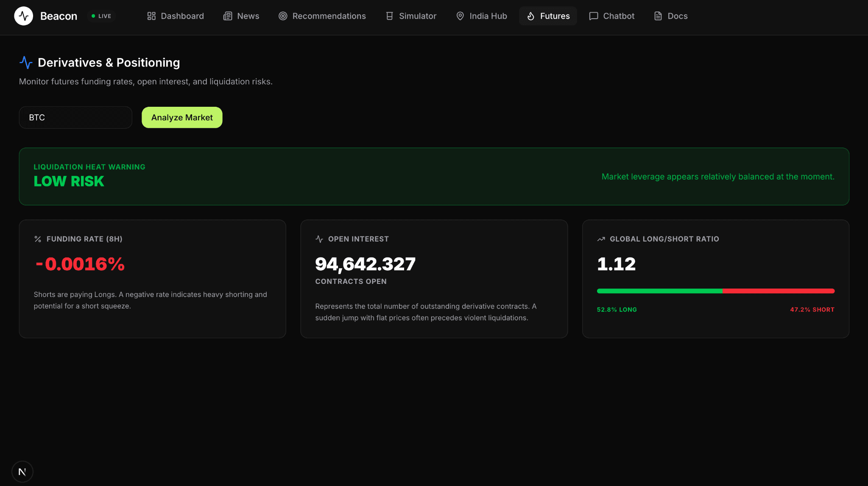Click the -0.0016% funding rate value
This screenshot has width=868, height=486.
(x=80, y=264)
